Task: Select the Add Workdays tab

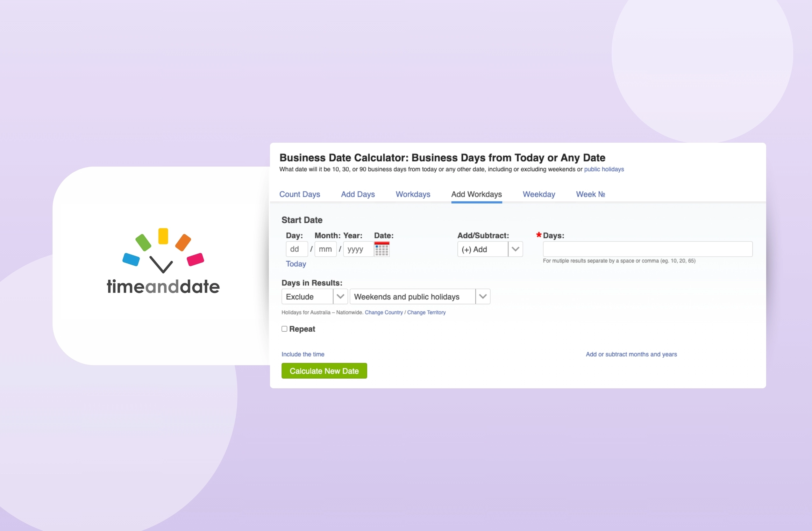Action: click(476, 194)
